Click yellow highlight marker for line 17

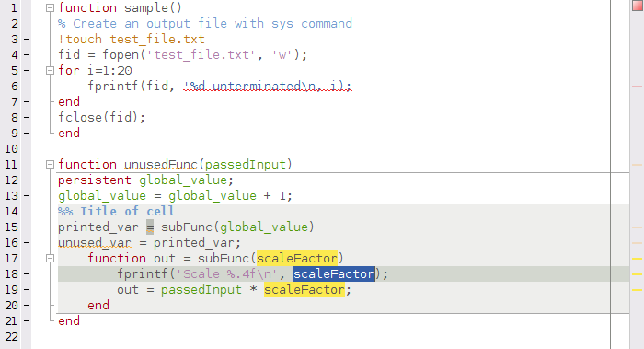[637, 259]
